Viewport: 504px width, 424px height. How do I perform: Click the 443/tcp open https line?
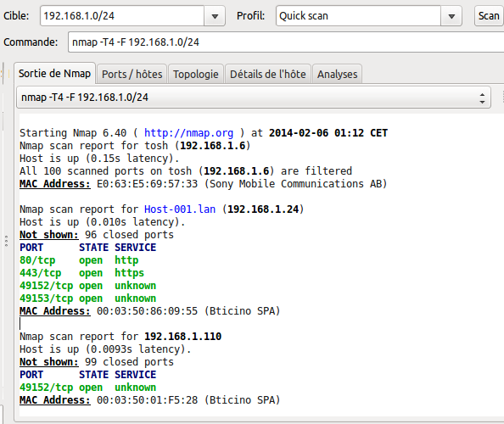pyautogui.click(x=82, y=273)
